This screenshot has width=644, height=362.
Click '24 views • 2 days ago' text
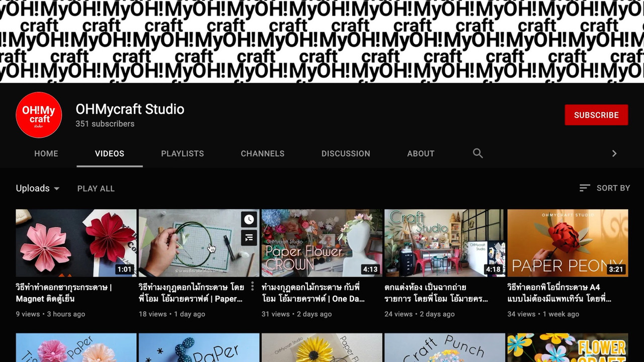click(420, 314)
